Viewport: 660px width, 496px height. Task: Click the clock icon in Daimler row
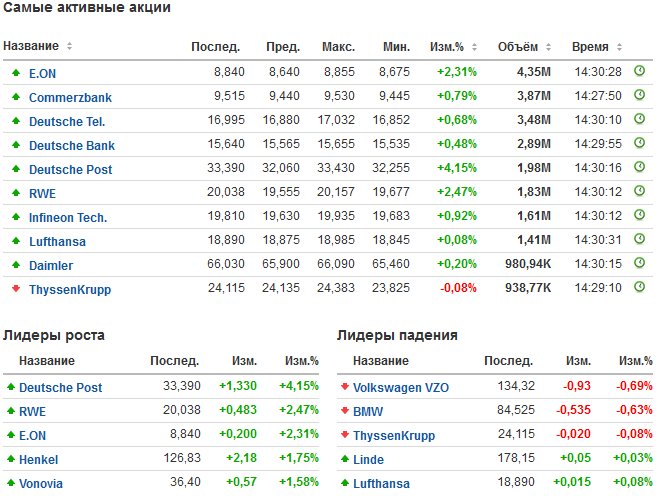[x=639, y=265]
